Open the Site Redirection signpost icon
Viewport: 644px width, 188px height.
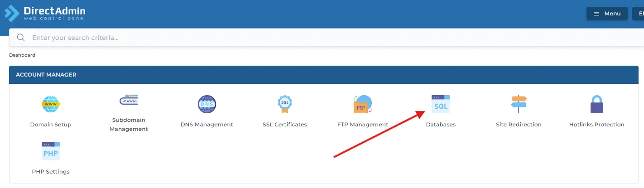[x=519, y=105]
